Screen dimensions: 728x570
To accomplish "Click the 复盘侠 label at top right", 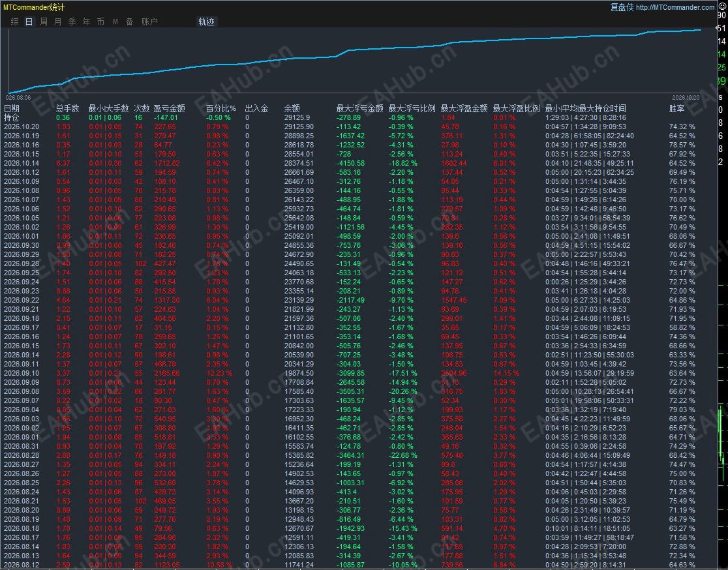I will pos(622,7).
